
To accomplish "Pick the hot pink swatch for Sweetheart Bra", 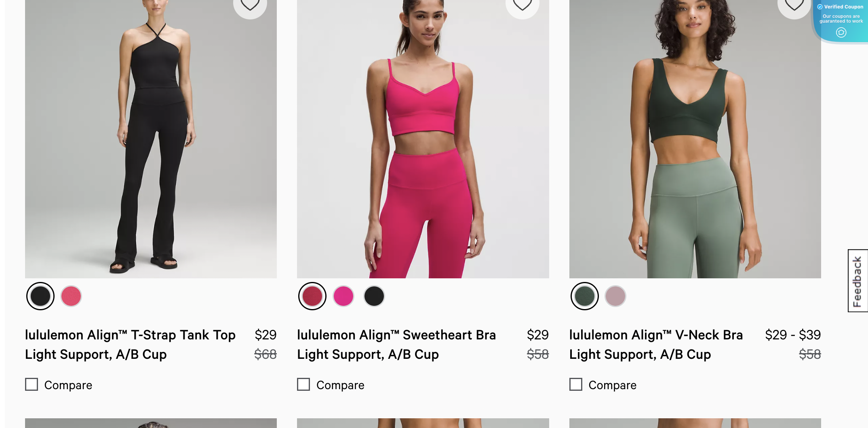I will click(343, 296).
